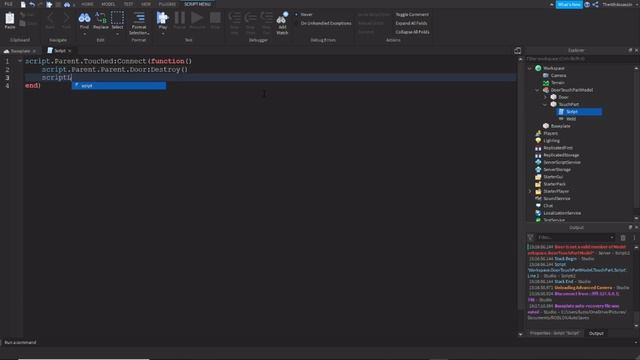Collapse the DoorTouchPartModel node
Screen dimensions: 640x360
tap(537, 90)
